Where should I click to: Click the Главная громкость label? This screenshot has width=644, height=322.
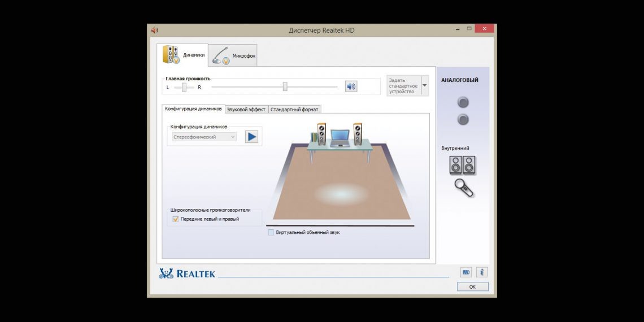pos(188,79)
